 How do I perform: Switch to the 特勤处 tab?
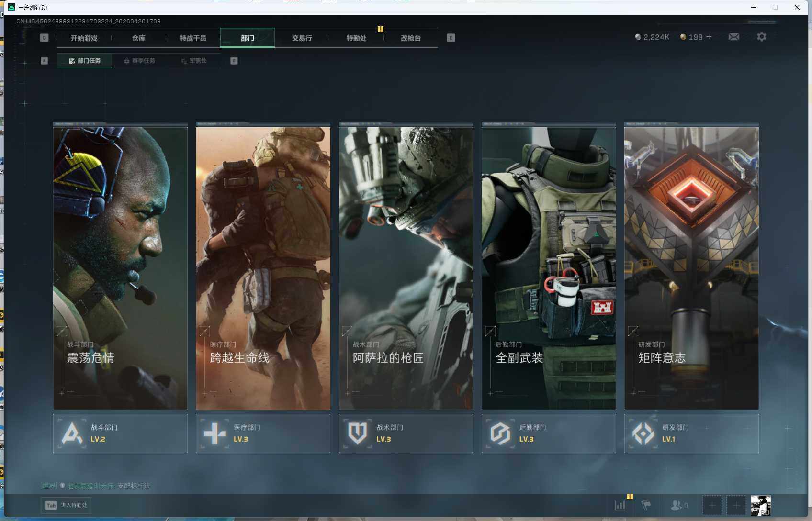(x=357, y=38)
